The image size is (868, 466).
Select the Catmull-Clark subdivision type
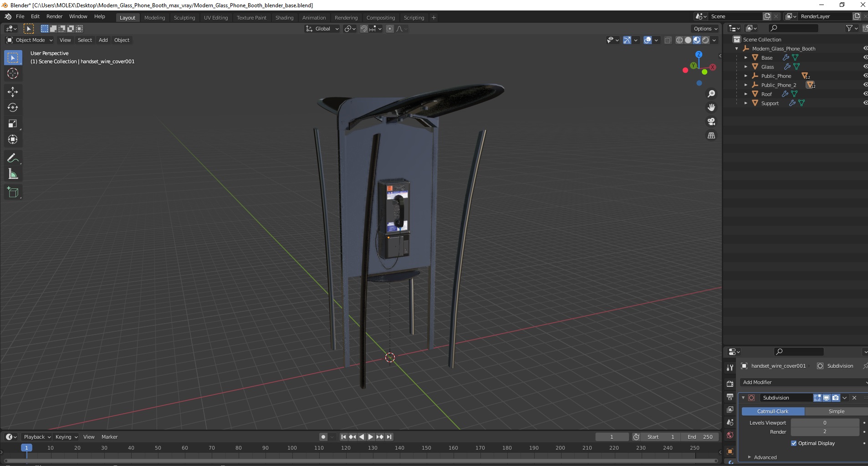[x=773, y=411]
